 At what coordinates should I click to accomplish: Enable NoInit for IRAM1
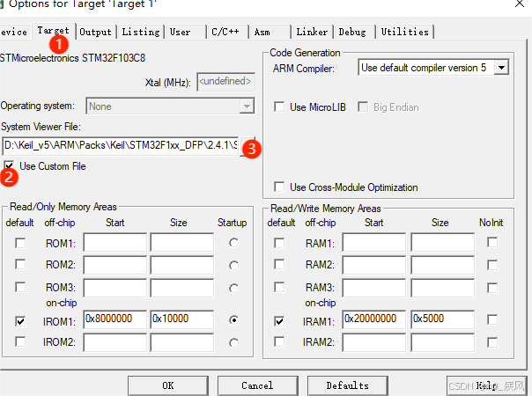492,319
